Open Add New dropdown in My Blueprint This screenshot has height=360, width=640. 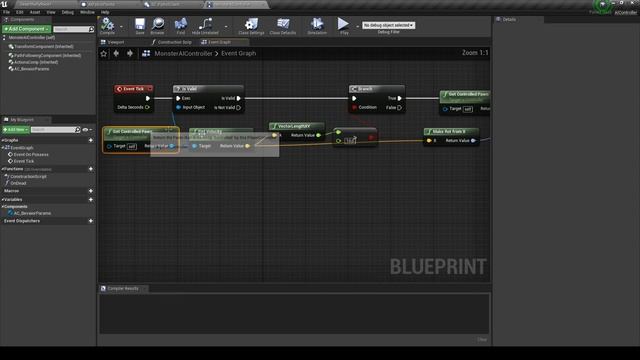pos(16,129)
